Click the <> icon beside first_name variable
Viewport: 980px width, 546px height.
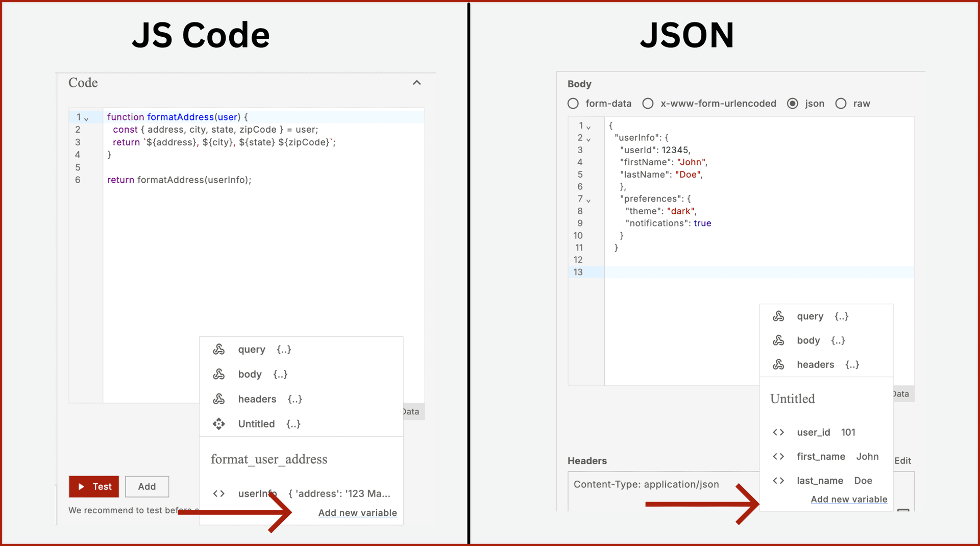(x=779, y=456)
